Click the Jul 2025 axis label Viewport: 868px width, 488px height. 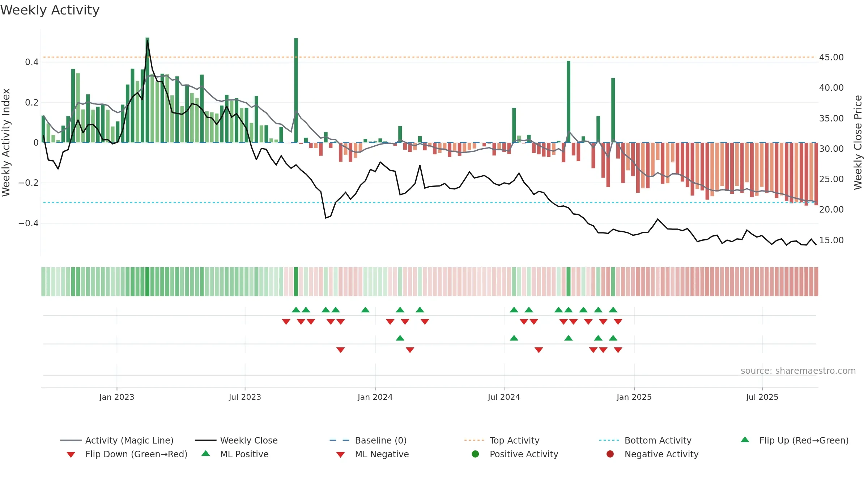coord(762,397)
